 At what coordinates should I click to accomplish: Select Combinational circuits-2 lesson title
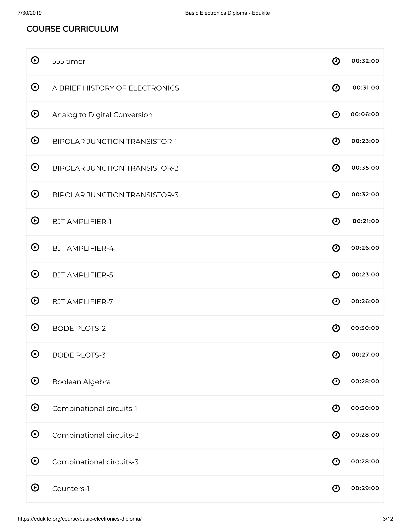coord(95,435)
